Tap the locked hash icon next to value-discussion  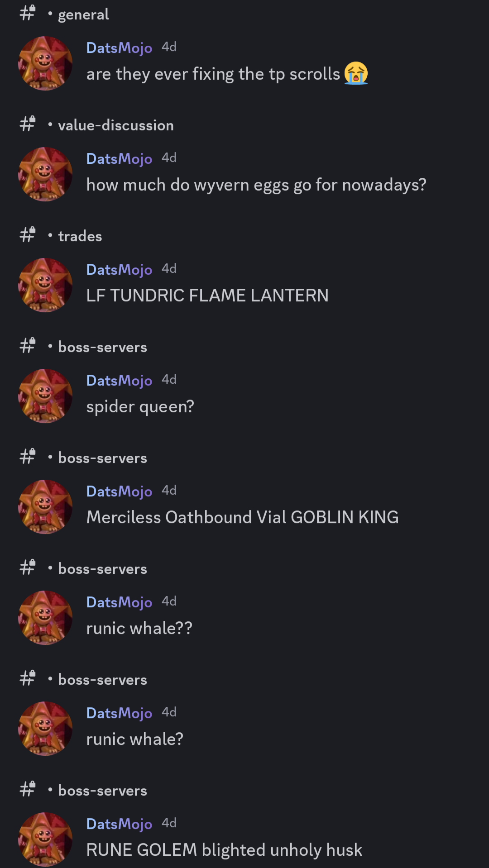28,124
